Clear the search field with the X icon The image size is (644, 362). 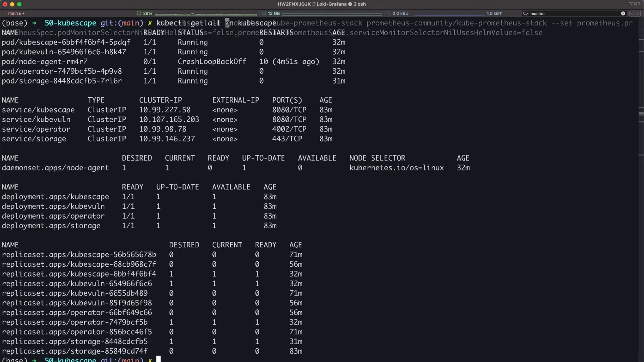(623, 13)
